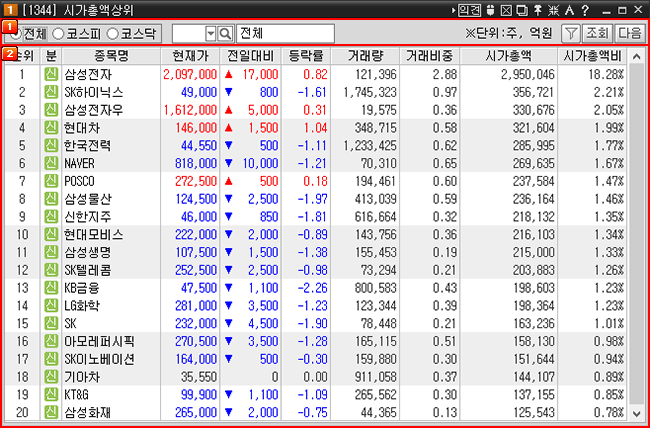The image size is (650, 428).
Task: Click the scrollbar down arrow
Action: tap(636, 413)
